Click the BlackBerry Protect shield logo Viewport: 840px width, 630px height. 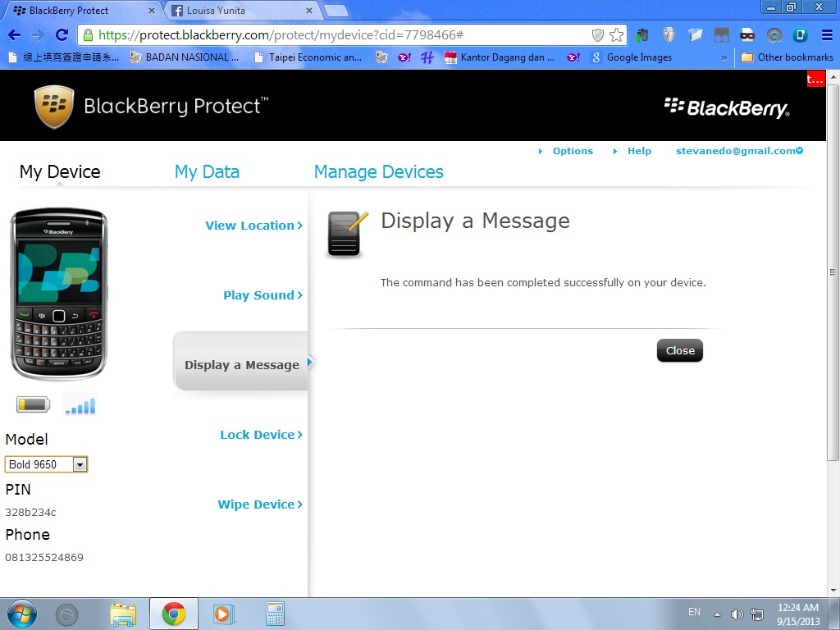pyautogui.click(x=54, y=107)
